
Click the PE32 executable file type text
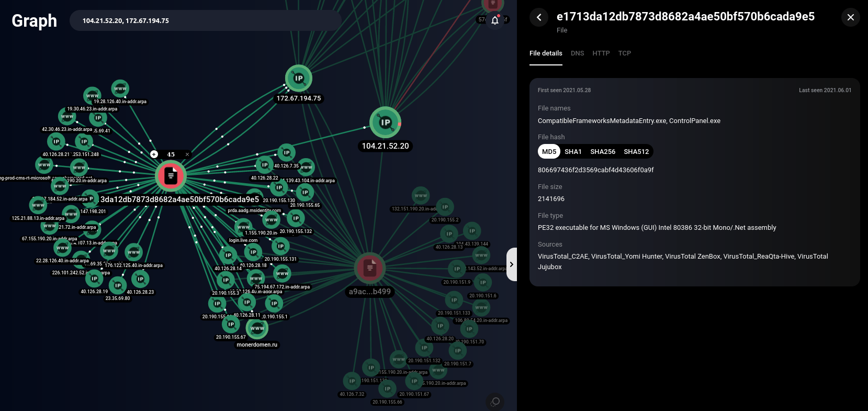(x=657, y=228)
